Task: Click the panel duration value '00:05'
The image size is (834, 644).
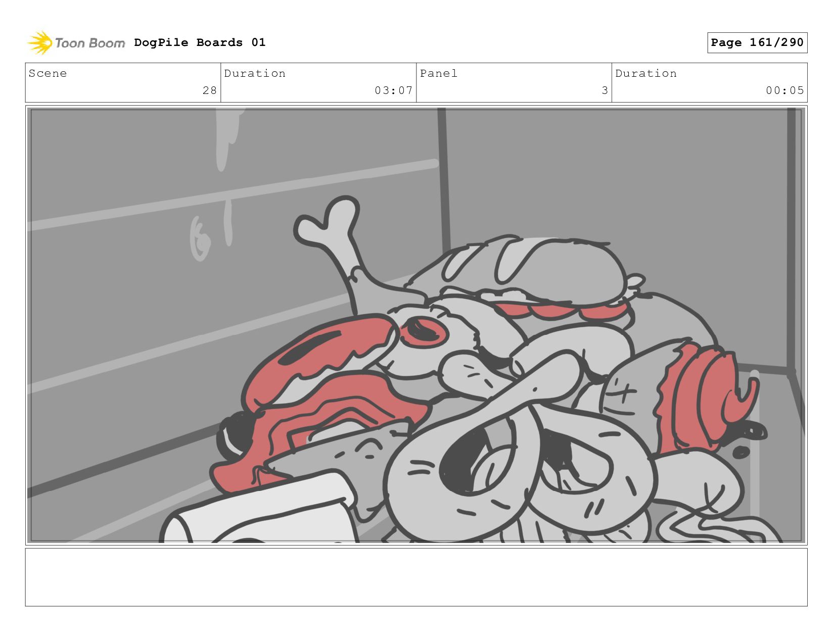Action: [784, 90]
